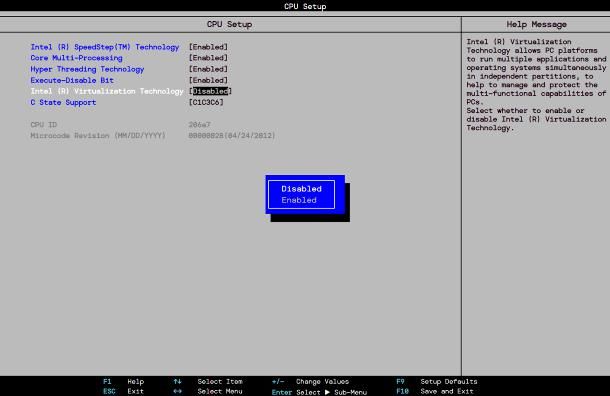Select Intel SpeedStep Technology setting
The width and height of the screenshot is (610, 396).
click(105, 47)
